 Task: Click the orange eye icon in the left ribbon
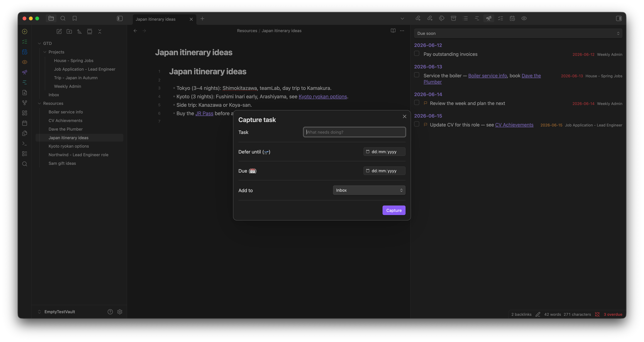coord(24,62)
